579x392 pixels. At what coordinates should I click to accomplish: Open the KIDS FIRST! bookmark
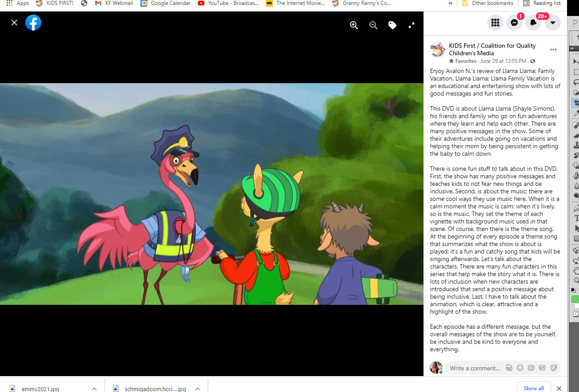tap(54, 3)
